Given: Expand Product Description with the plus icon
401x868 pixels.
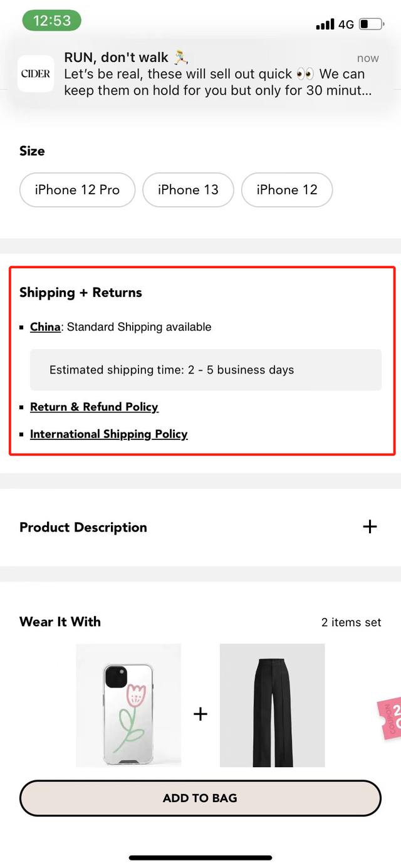Looking at the screenshot, I should point(370,526).
